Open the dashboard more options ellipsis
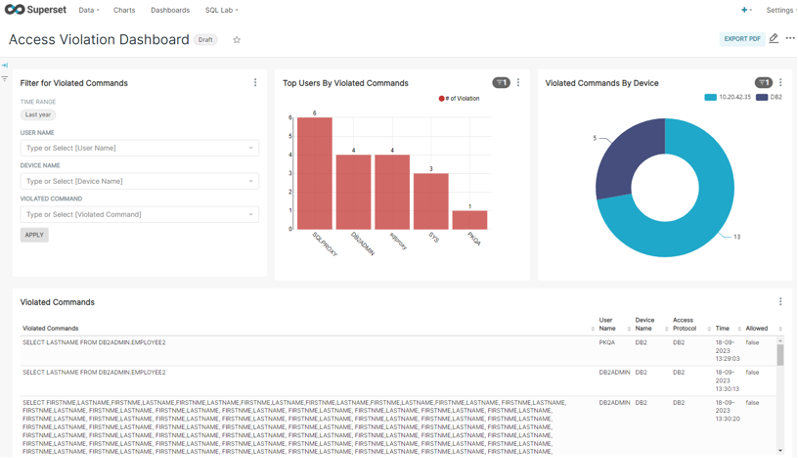 point(790,39)
